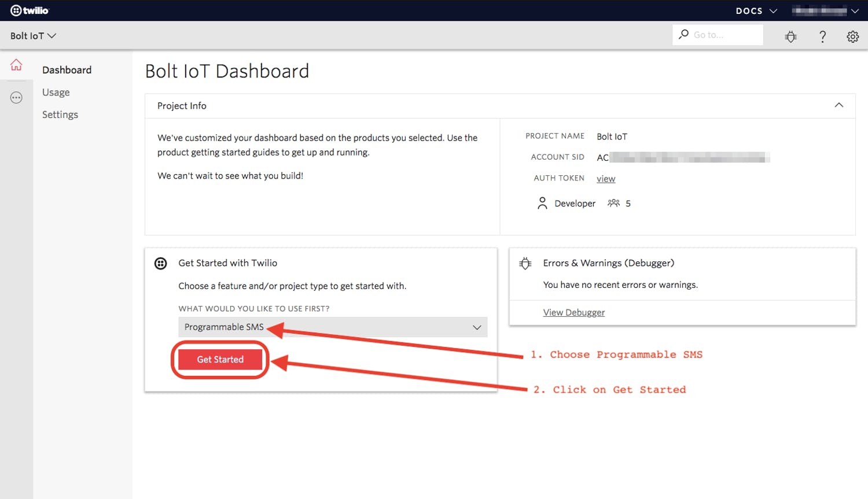Click the team members icon next to 5
The image size is (868, 499).
point(613,203)
